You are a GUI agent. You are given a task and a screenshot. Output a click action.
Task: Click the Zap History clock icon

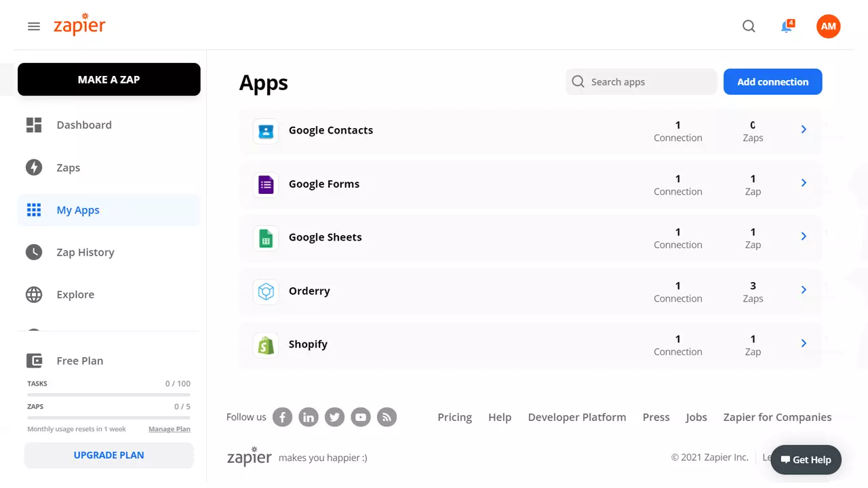click(x=34, y=252)
